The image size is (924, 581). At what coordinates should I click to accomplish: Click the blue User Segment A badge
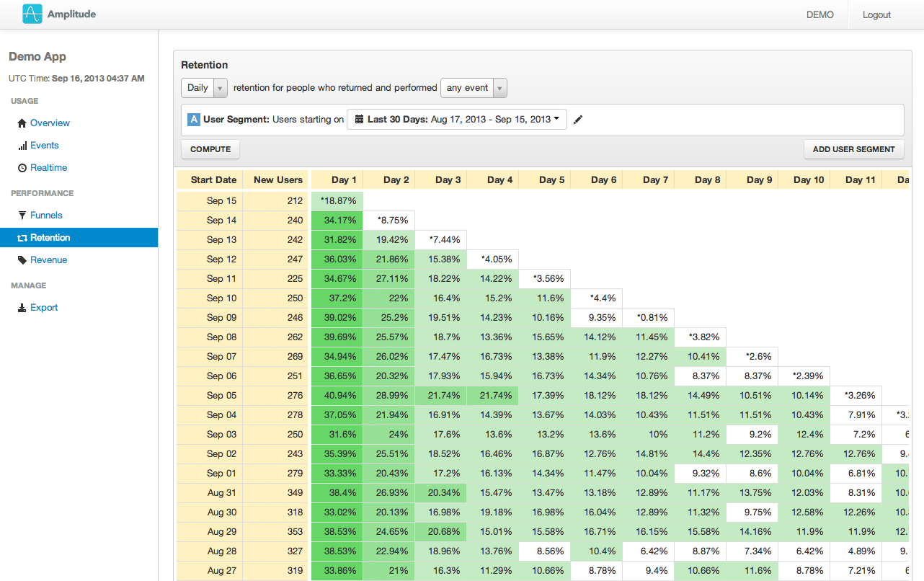[x=193, y=120]
